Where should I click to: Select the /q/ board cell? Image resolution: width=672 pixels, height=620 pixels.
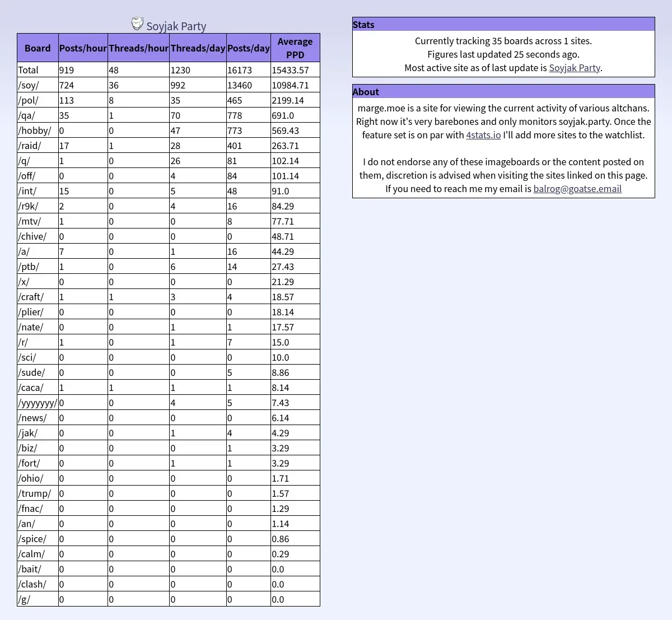tap(38, 161)
